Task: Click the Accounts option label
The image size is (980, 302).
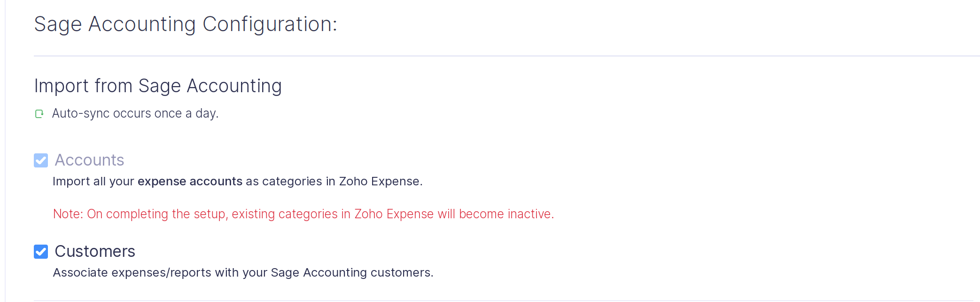Action: 89,160
